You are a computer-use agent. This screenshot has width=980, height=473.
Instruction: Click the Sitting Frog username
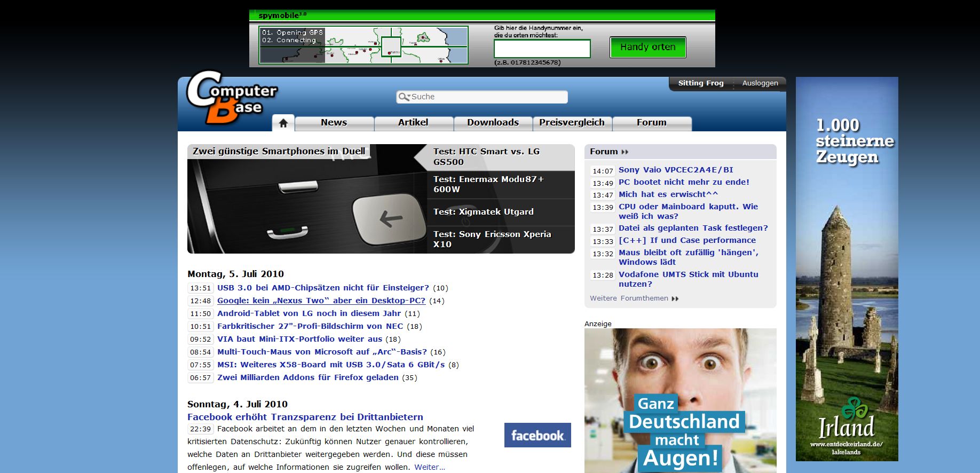tap(701, 83)
